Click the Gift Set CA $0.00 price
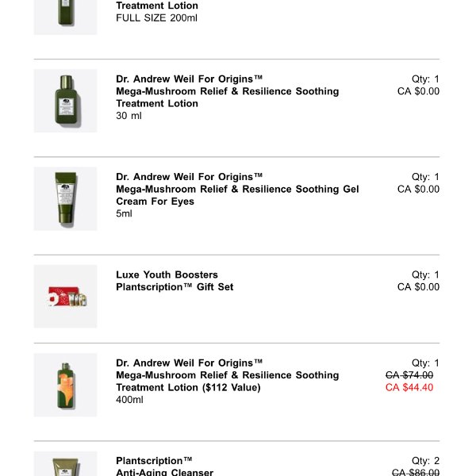The image size is (476, 476). [x=418, y=287]
